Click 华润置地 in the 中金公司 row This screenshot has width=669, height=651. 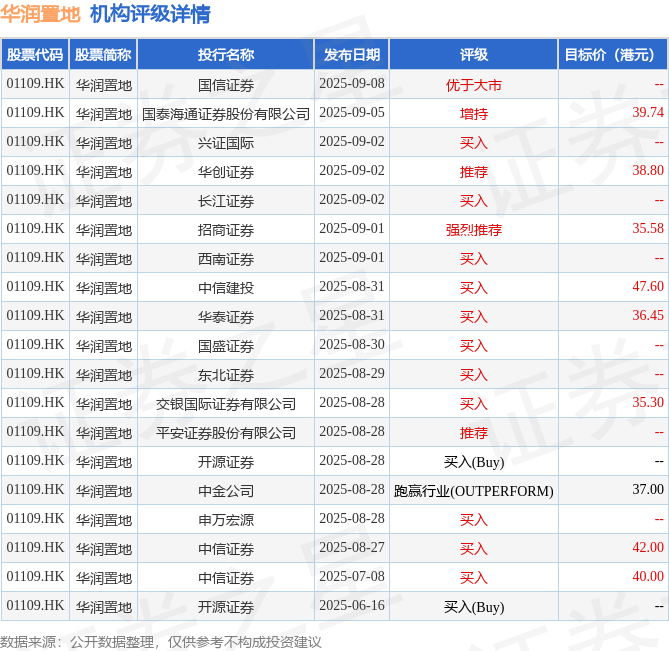tap(104, 491)
